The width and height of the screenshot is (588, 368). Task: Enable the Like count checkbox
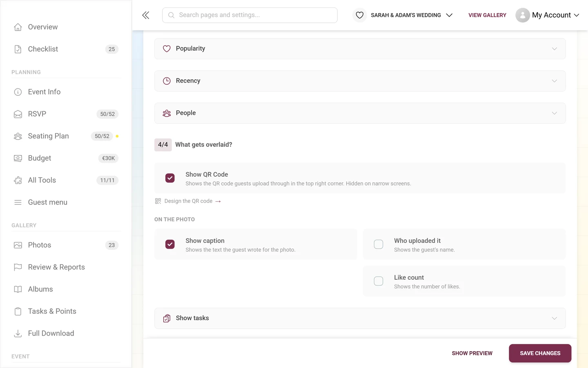pos(379,281)
